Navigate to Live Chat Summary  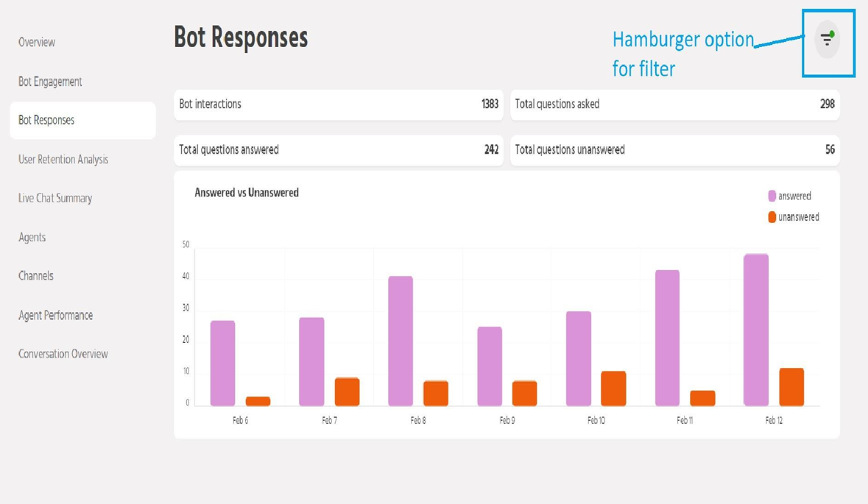(55, 198)
